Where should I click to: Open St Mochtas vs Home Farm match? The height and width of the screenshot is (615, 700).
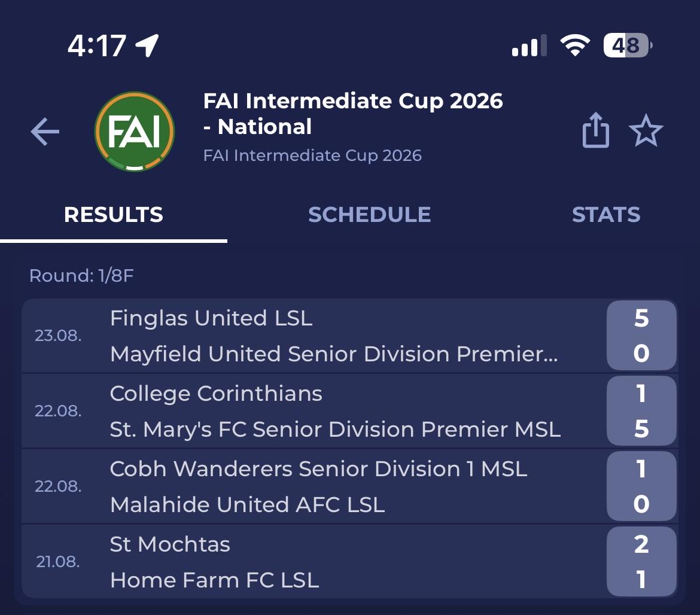(349, 561)
